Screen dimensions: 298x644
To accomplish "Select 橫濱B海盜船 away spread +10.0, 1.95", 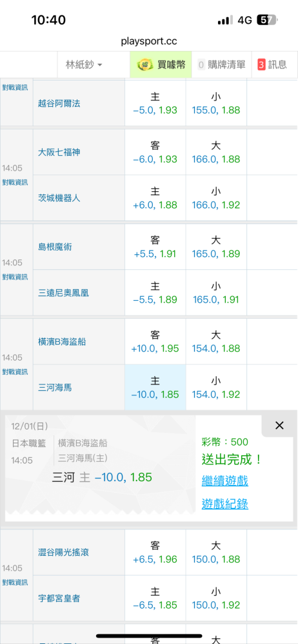I will click(155, 342).
